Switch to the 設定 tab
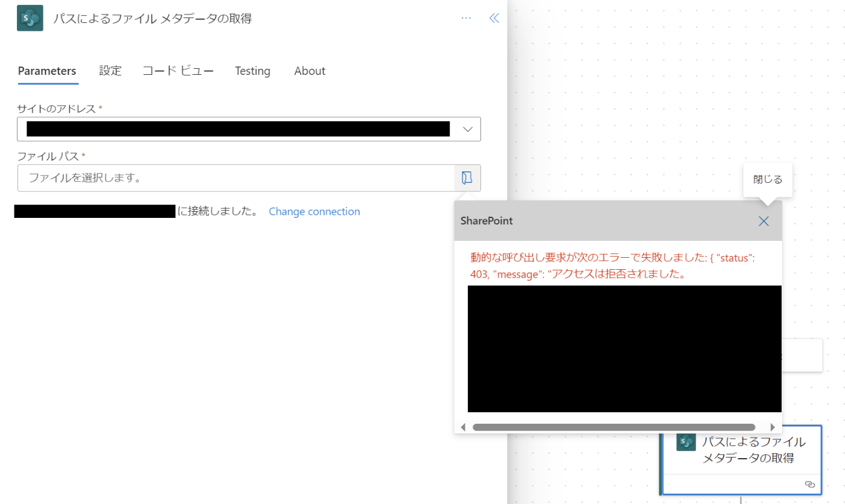This screenshot has width=845, height=504. tap(110, 71)
